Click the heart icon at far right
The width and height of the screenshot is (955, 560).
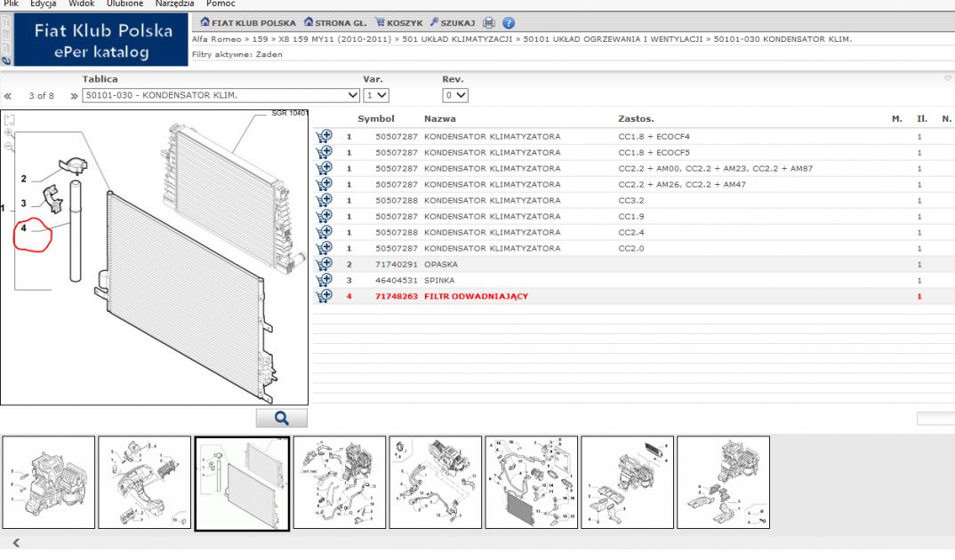pyautogui.click(x=948, y=78)
